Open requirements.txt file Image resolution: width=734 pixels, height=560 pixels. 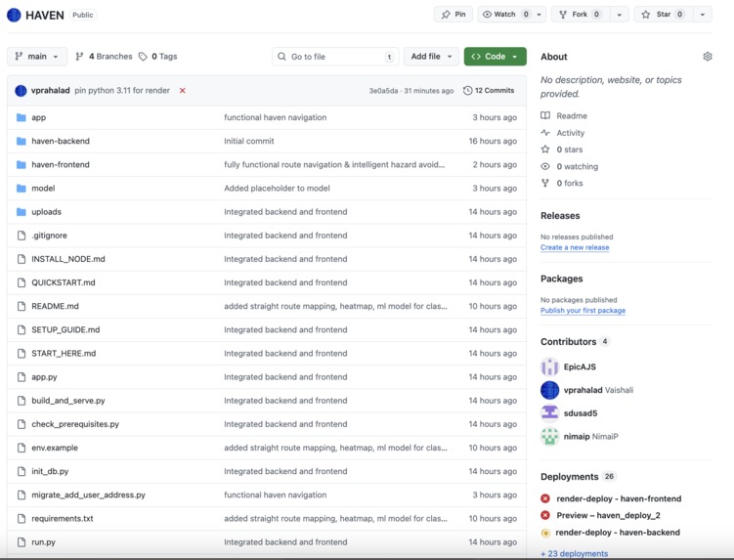coord(63,519)
